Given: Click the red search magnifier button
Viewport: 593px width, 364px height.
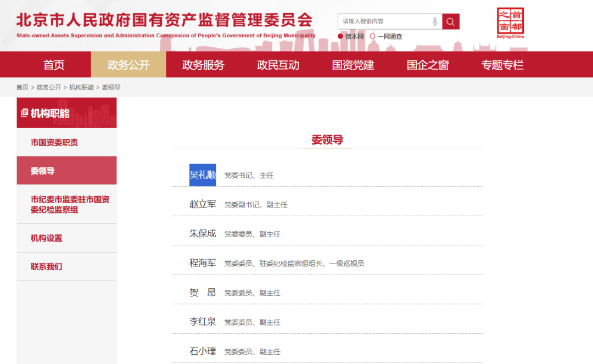Looking at the screenshot, I should point(450,21).
